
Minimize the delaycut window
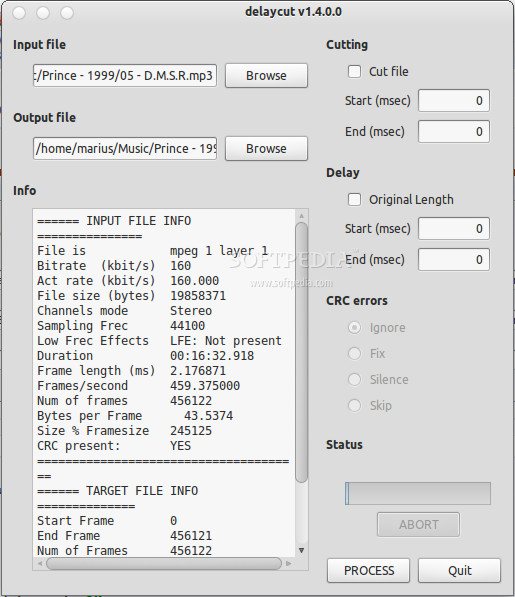[43, 13]
